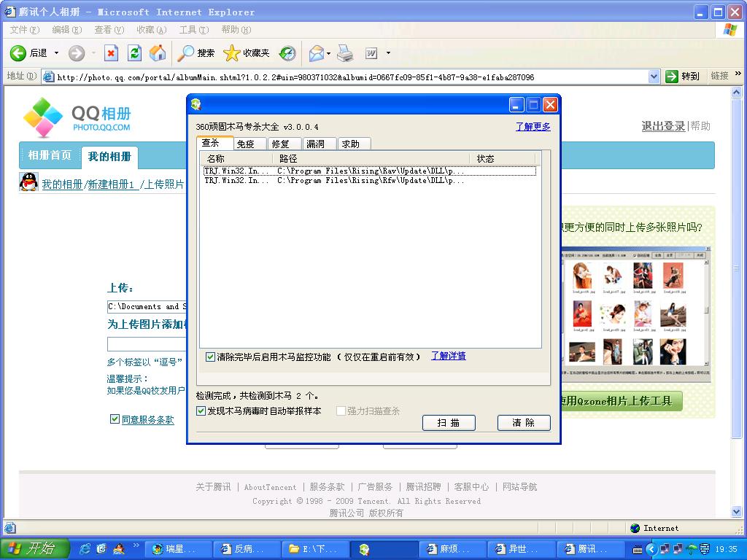Switch to 相册首页 tab
Viewport: 747px width, 560px height.
tap(50, 155)
